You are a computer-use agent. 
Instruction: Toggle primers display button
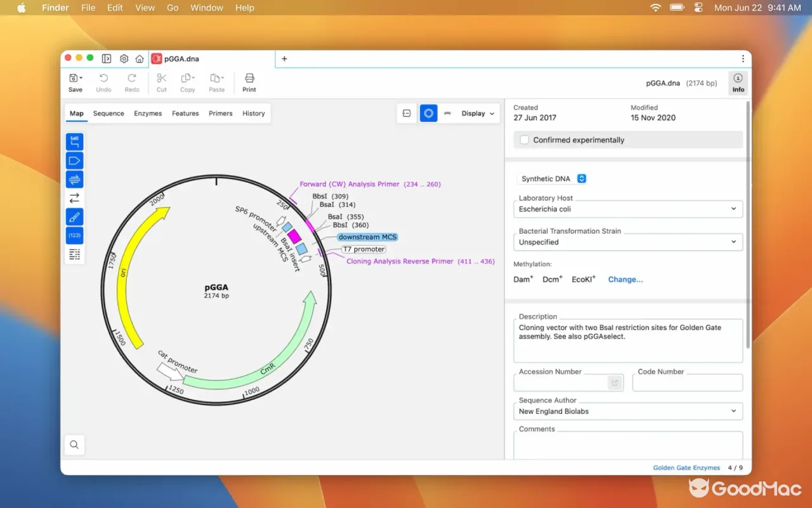coord(74,179)
